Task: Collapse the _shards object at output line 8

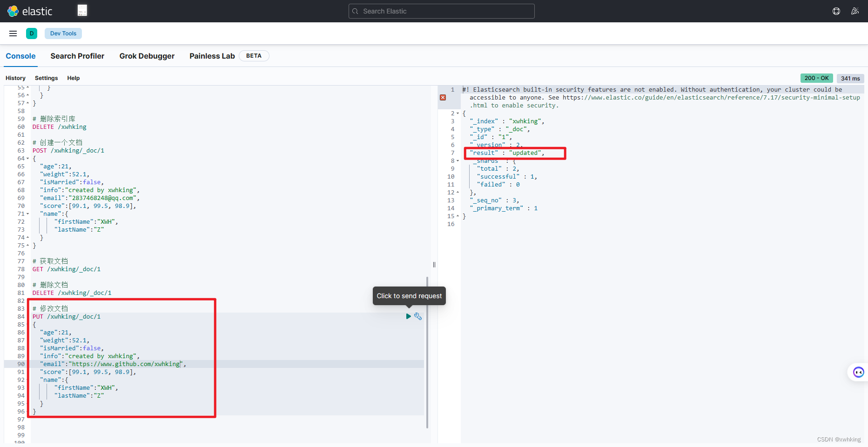Action: click(458, 161)
